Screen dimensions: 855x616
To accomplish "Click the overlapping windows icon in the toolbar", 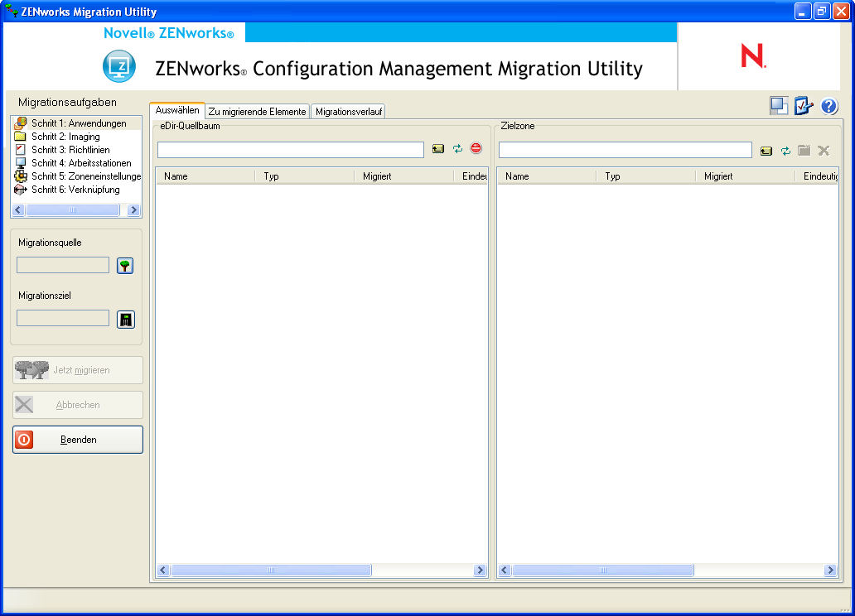I will coord(779,105).
